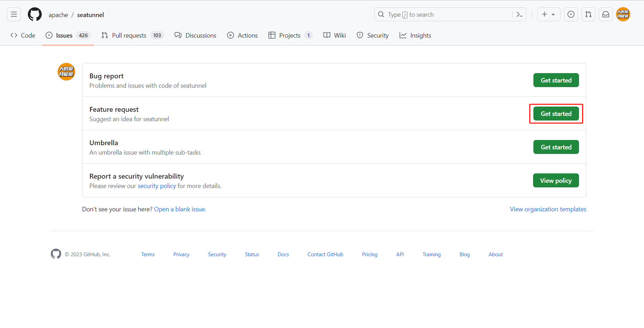Viewport: 644px width, 328px height.
Task: Select the Issues tab
Action: click(x=68, y=35)
